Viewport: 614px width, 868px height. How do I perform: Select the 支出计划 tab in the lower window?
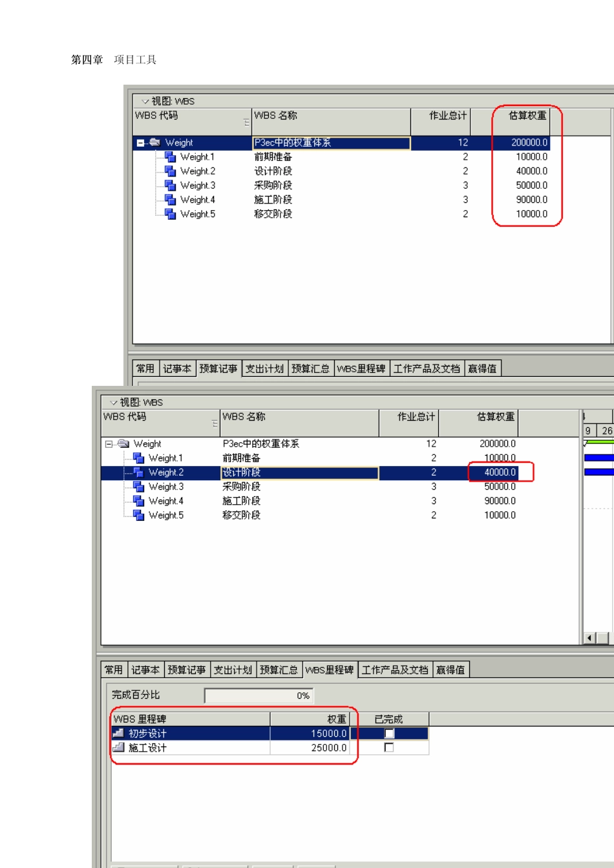[233, 670]
